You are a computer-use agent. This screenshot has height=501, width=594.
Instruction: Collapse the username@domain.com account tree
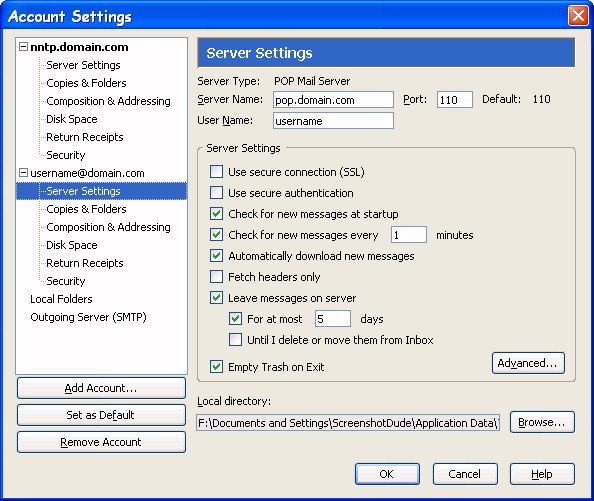pos(23,173)
